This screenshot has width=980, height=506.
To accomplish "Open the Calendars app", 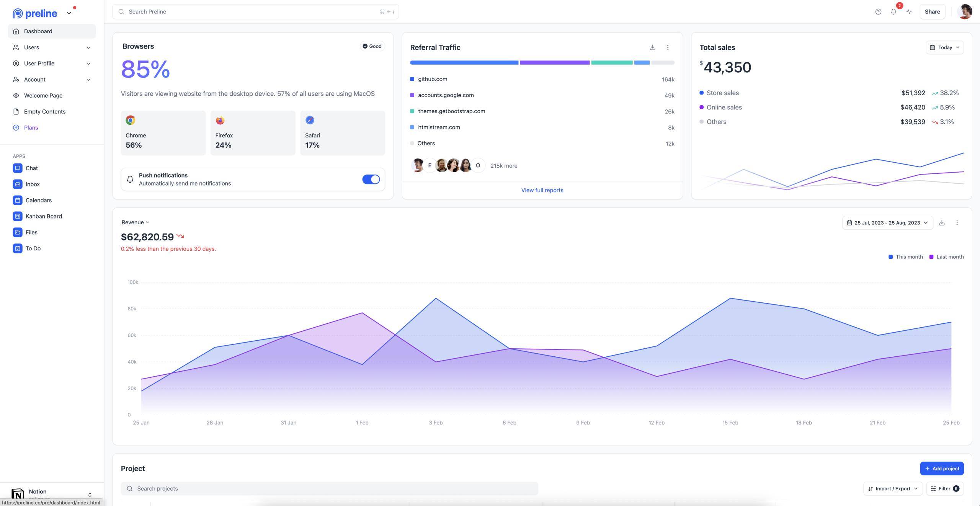I will (x=39, y=200).
